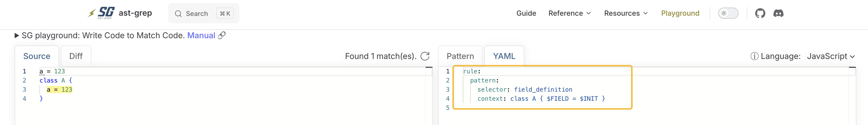This screenshot has width=868, height=125.
Task: Open the Playground nav link
Action: click(680, 13)
